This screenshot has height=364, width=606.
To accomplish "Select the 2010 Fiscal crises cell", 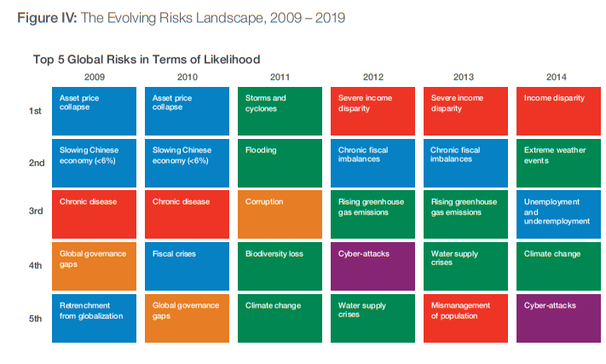I will (187, 265).
